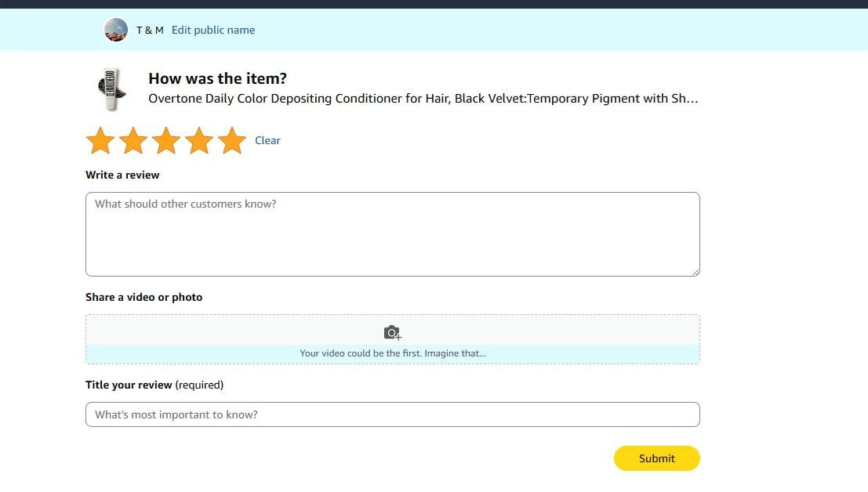The height and width of the screenshot is (492, 868).
Task: Rate the item five stars
Action: tap(232, 141)
